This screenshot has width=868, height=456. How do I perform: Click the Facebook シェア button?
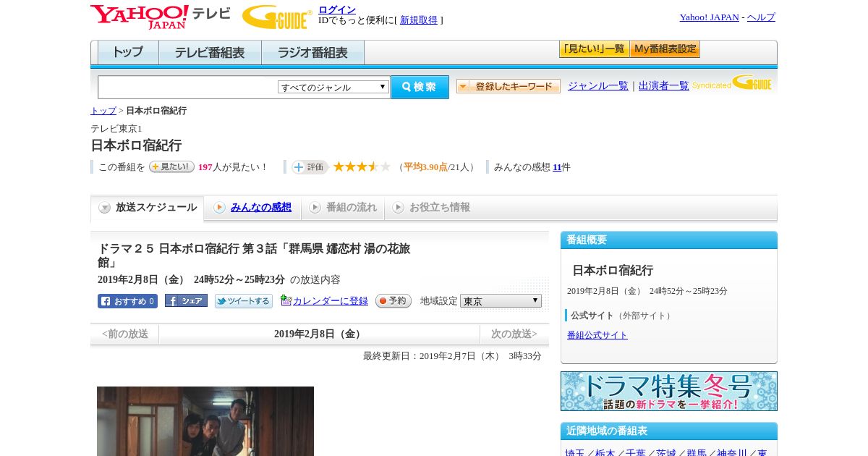186,301
